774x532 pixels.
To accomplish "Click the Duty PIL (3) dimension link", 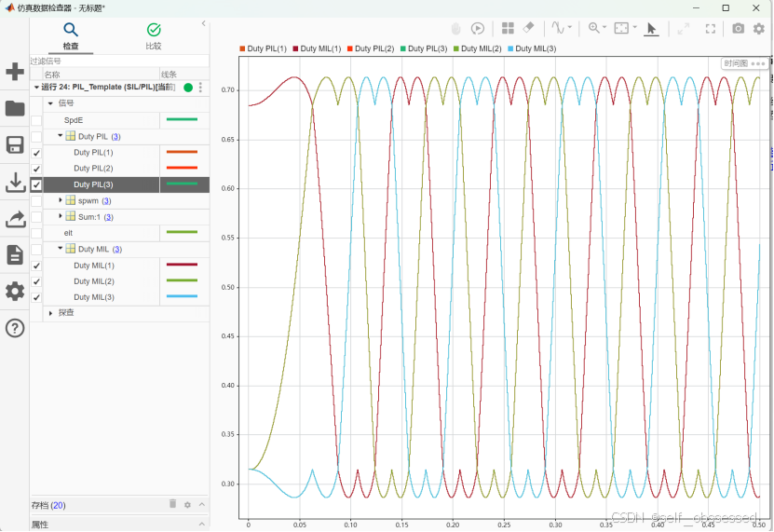I will 115,137.
